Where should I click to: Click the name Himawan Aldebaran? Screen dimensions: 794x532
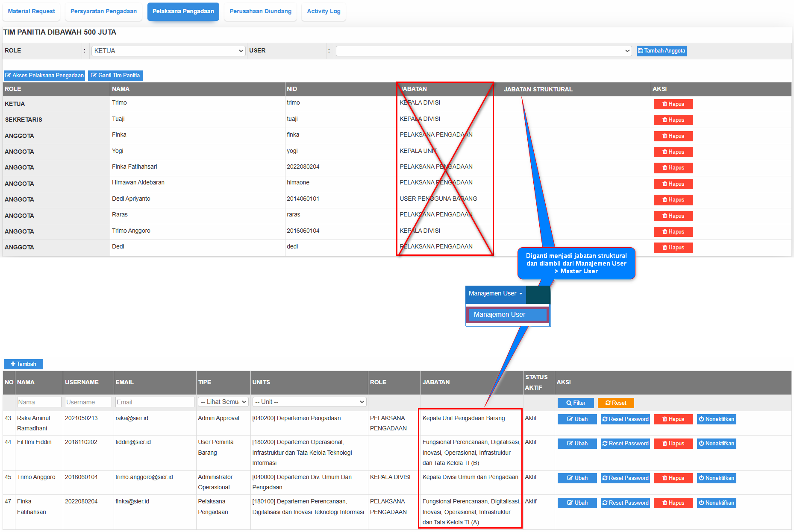coord(138,183)
